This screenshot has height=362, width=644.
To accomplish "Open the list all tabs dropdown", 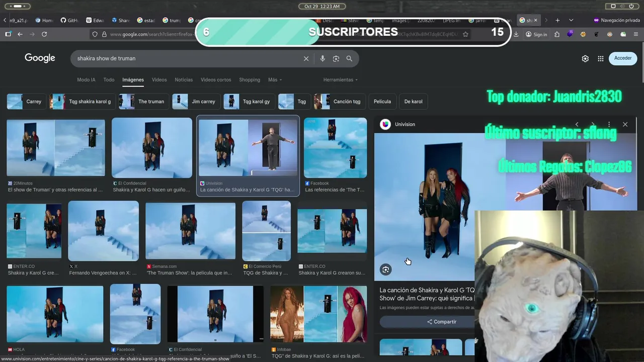I will [x=571, y=20].
